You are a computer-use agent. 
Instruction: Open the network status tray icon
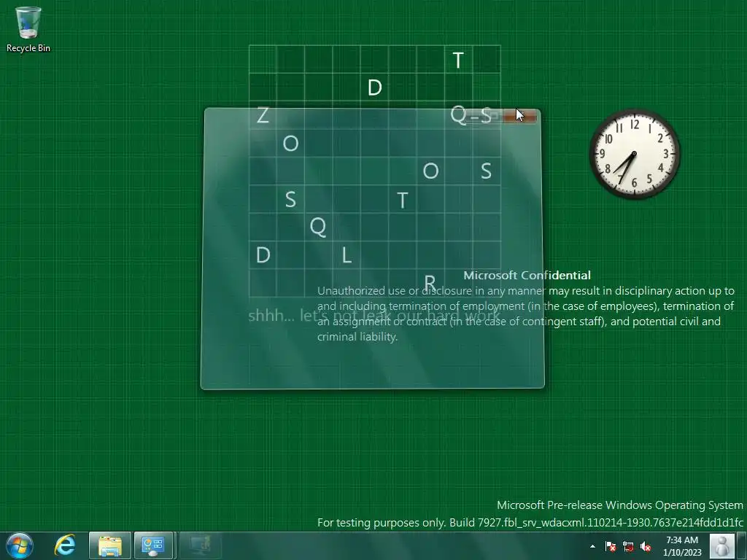tap(628, 546)
